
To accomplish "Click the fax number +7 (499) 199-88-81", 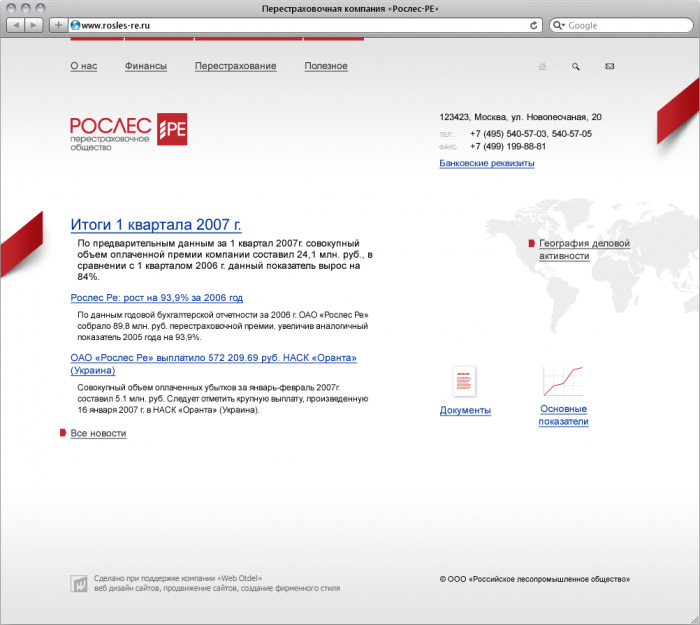I will coord(508,146).
